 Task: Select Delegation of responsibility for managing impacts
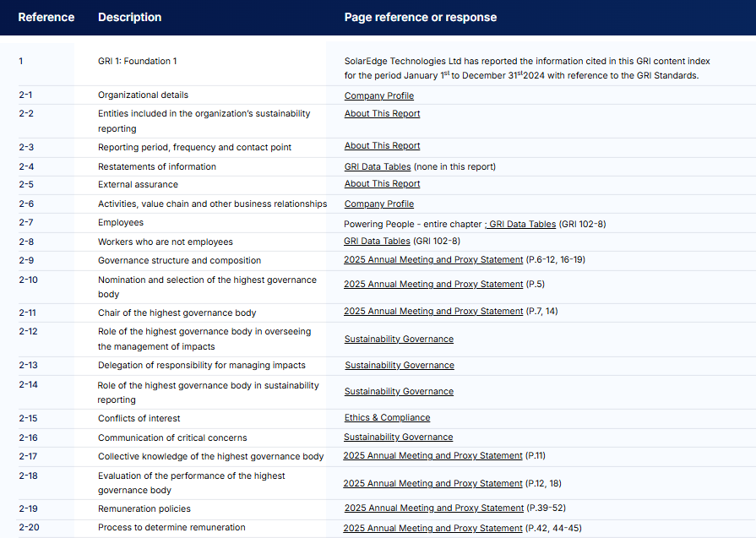[x=202, y=365]
